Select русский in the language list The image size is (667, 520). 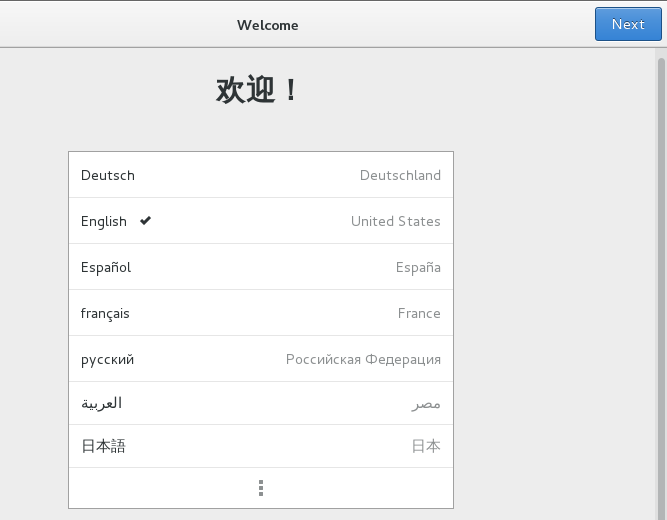pyautogui.click(x=107, y=359)
